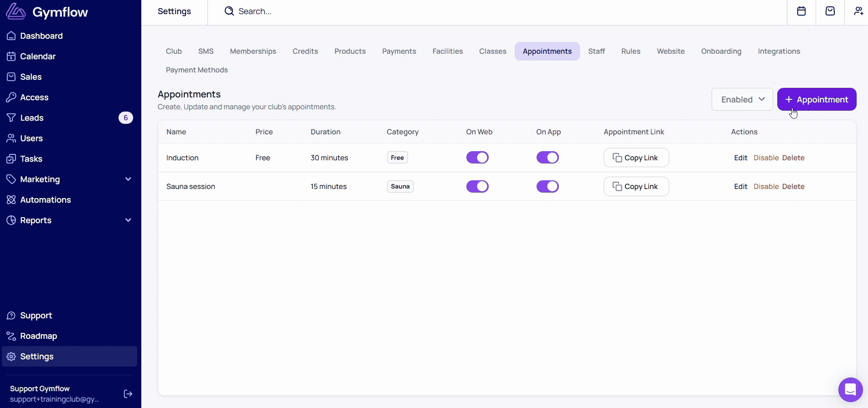Screen dimensions: 868x408
Task: Open the calendar icon in top bar
Action: tap(801, 11)
